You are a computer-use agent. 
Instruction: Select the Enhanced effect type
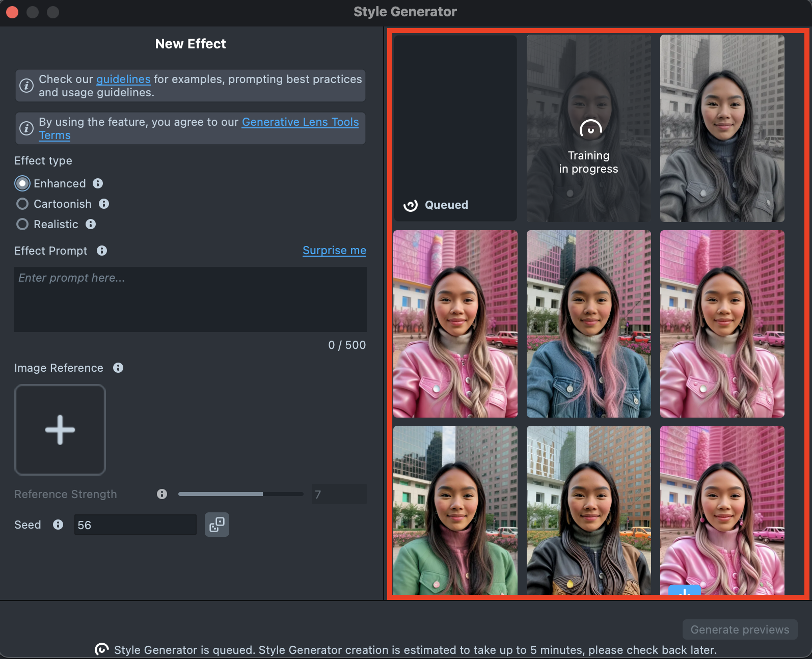(x=22, y=183)
